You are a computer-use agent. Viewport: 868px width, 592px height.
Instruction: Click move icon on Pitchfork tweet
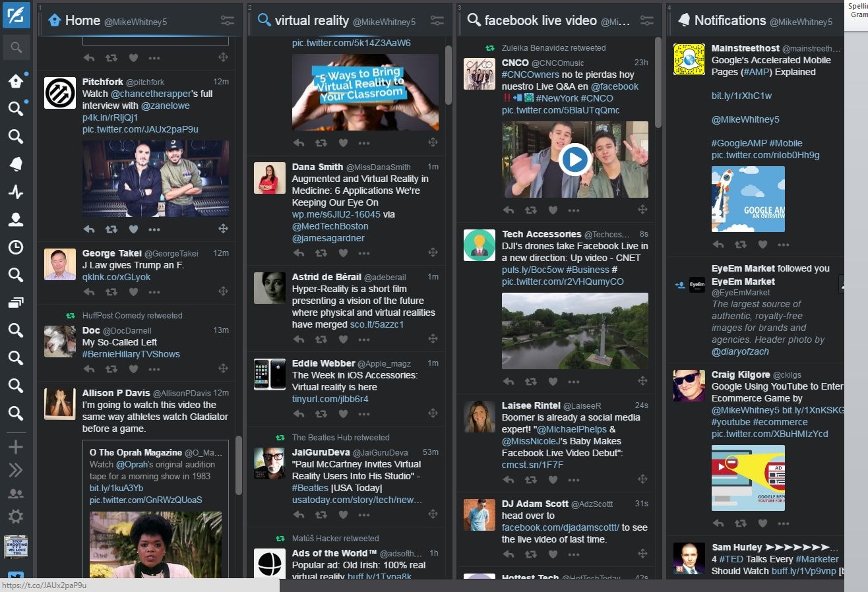pos(223,228)
